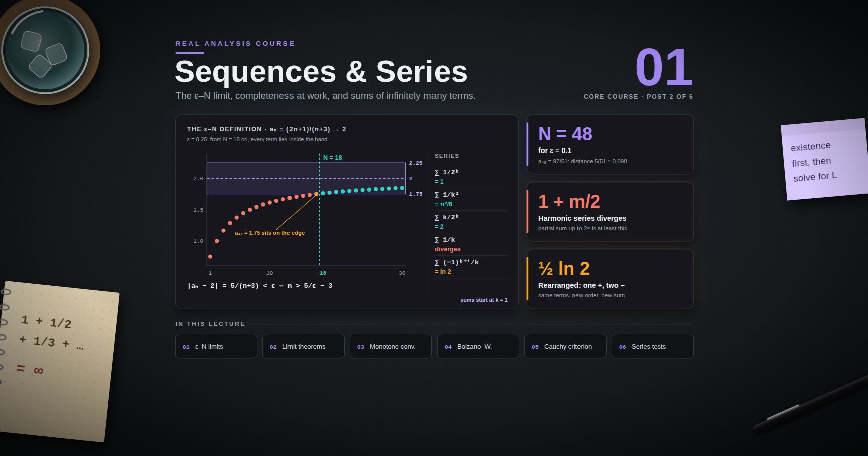Click the 'for ε = 0.1' caption
The image size is (868, 456).
(x=555, y=150)
